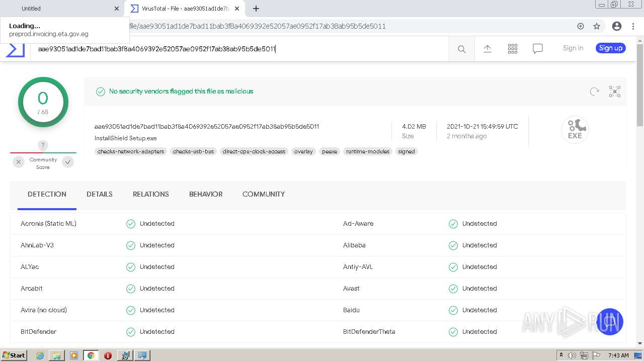Open Internet Explorer in taskbar
This screenshot has height=362, width=644.
pos(40,355)
